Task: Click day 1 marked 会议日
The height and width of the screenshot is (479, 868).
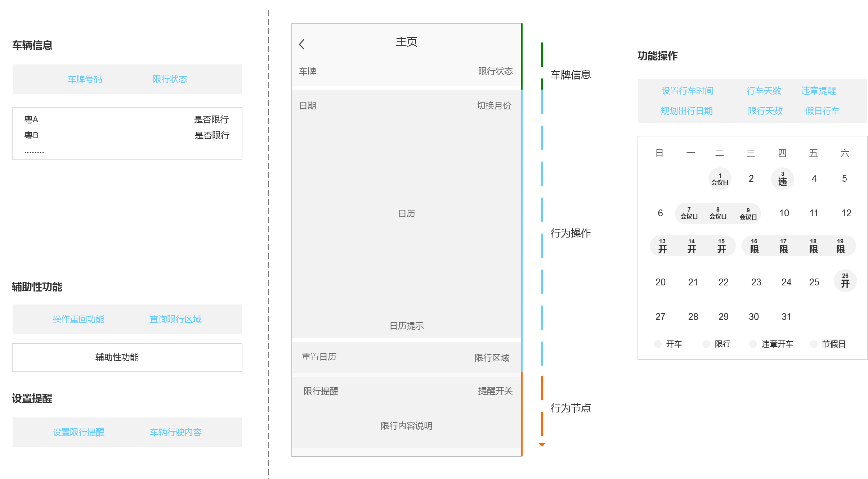Action: click(720, 179)
